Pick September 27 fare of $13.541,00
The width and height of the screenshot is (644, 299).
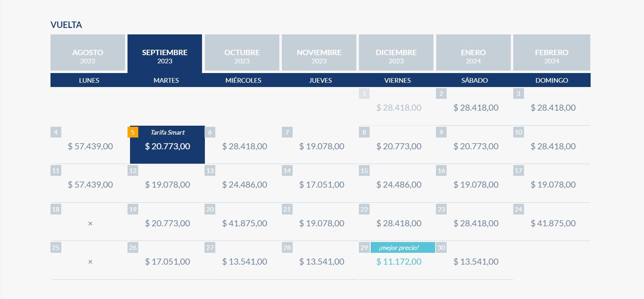[245, 261]
